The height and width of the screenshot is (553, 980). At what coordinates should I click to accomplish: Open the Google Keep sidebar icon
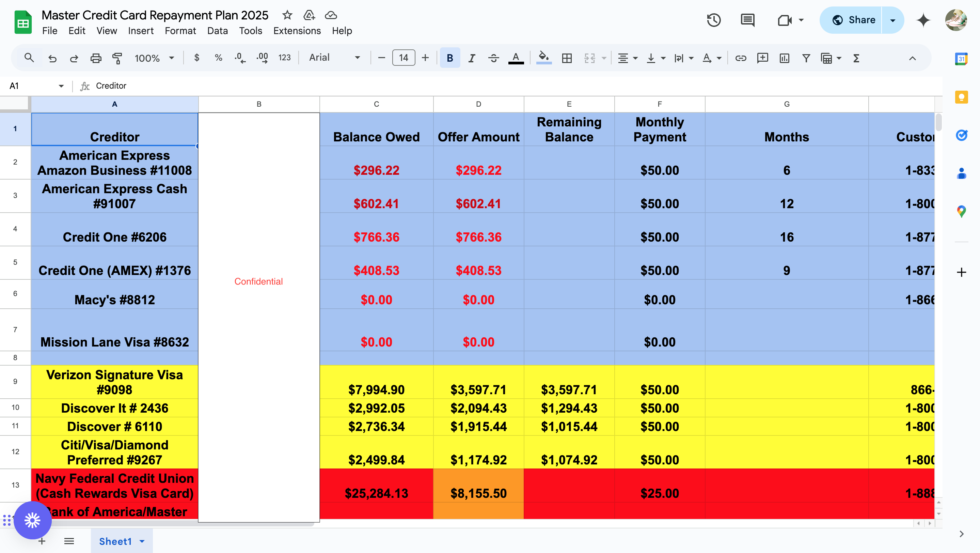(961, 97)
